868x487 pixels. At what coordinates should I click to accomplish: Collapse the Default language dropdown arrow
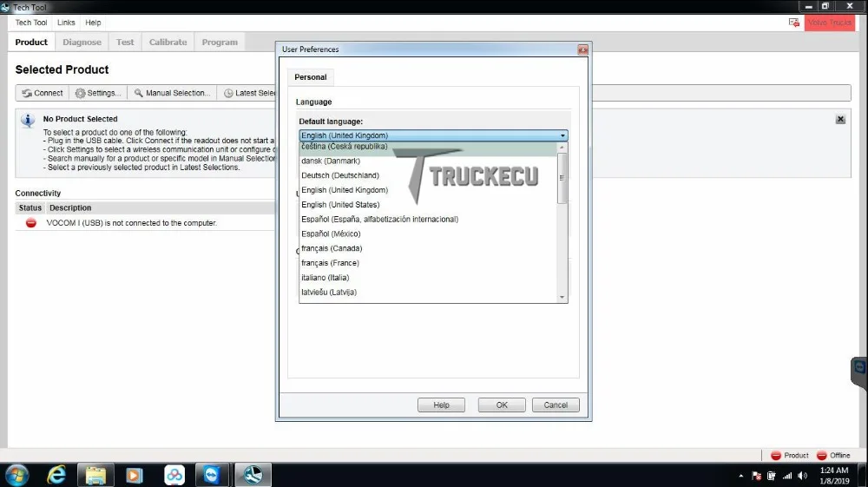click(562, 135)
